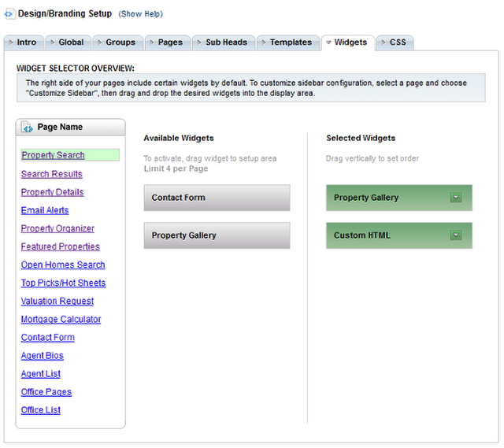The image size is (504, 448).
Task: Select the Property Gallery available widget
Action: 217,235
